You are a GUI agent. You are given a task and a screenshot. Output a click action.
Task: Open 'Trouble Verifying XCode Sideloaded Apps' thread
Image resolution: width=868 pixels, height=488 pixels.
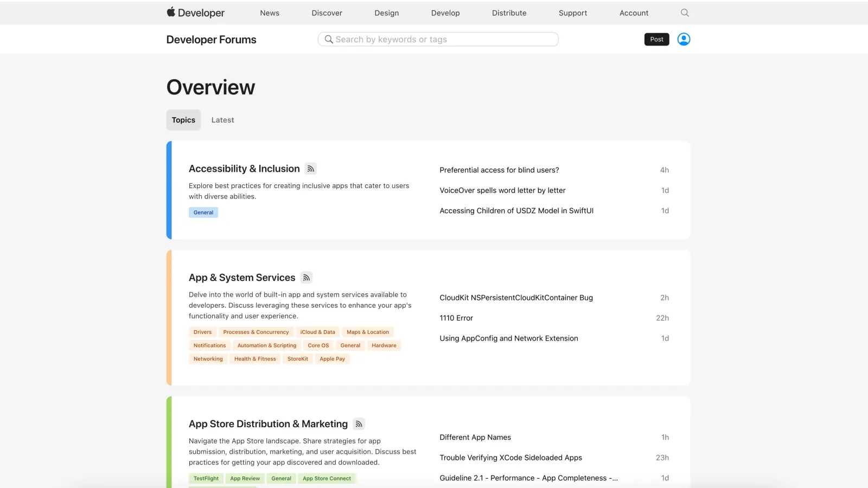pyautogui.click(x=510, y=458)
